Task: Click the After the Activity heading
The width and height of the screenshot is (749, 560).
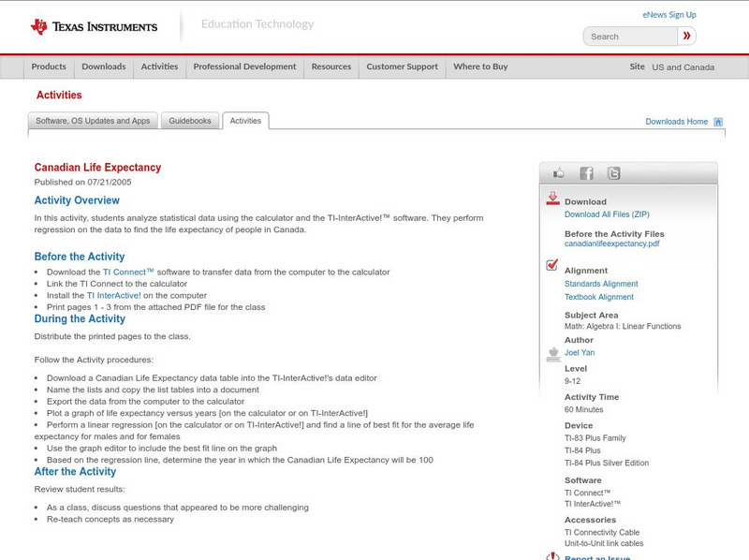Action: [x=75, y=472]
